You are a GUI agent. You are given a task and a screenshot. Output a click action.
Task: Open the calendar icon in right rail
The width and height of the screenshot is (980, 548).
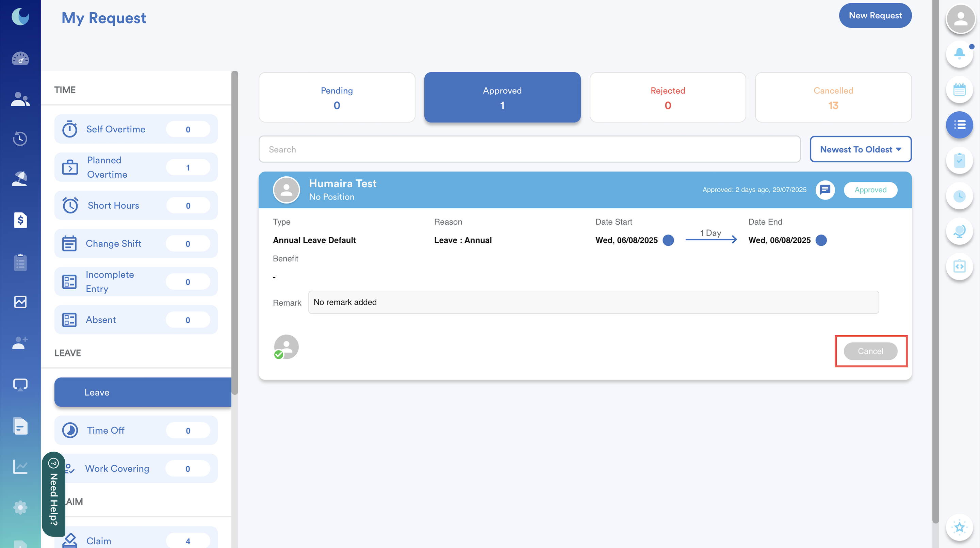tap(959, 90)
